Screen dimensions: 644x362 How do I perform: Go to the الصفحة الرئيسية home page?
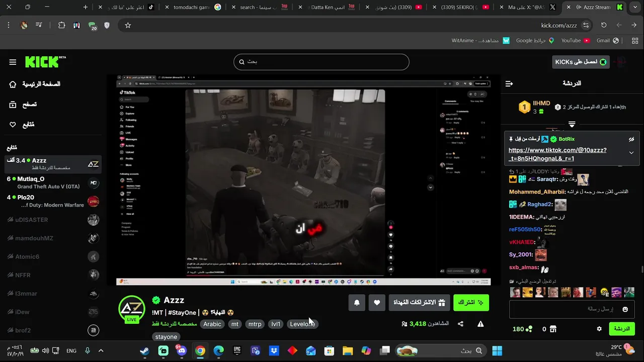(x=34, y=84)
